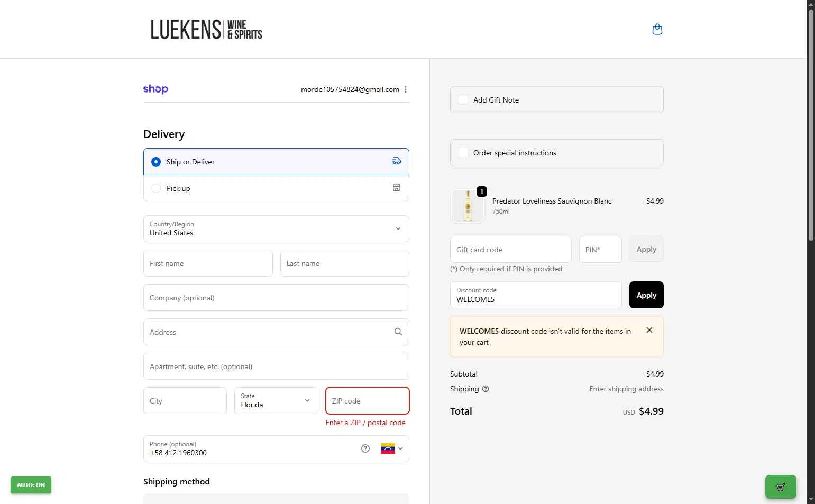Open the phone country flag selector
Screen dimensions: 815x504
pos(392,448)
